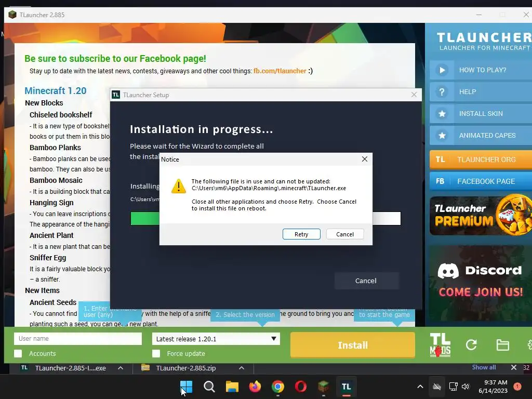Open File Explorer from the taskbar
Viewport: 532px width, 399px height.
[232, 387]
